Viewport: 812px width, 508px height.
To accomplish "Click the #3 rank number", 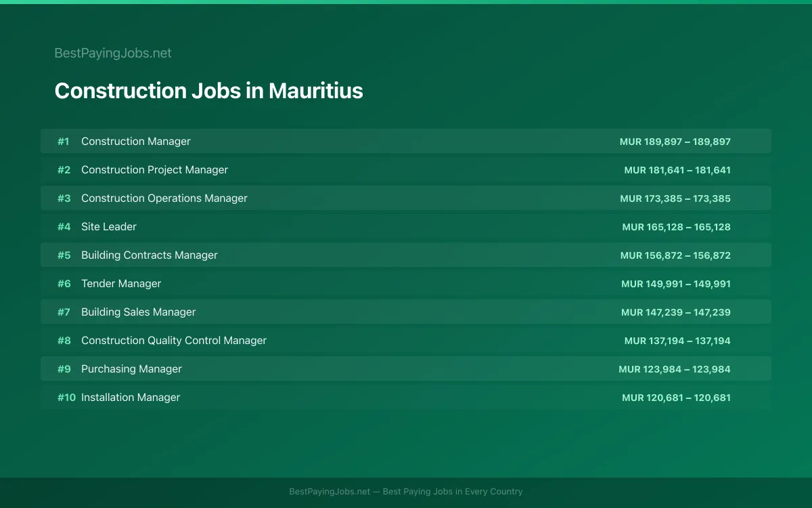I will (x=64, y=198).
